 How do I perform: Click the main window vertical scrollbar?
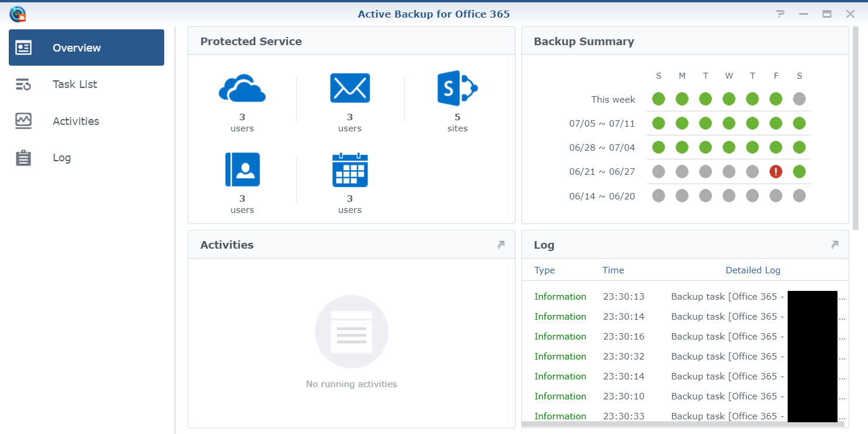click(x=856, y=127)
